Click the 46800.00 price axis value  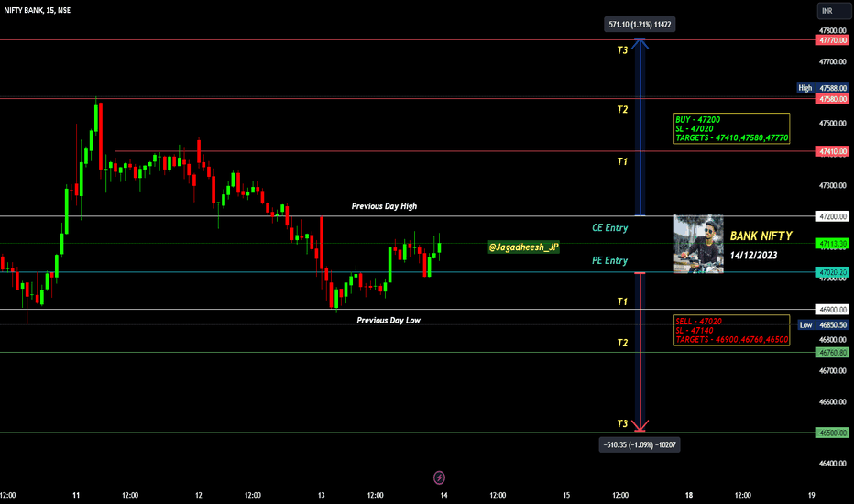(x=833, y=339)
